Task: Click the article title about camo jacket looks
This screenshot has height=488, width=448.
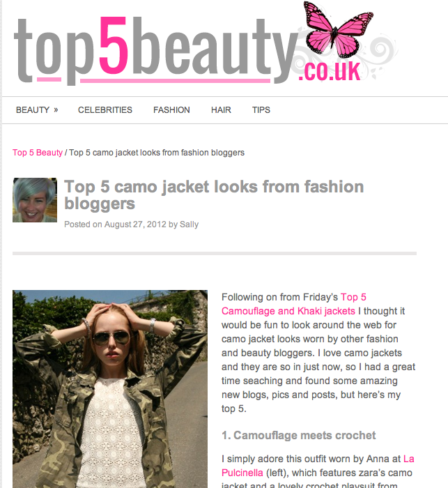Action: [214, 195]
